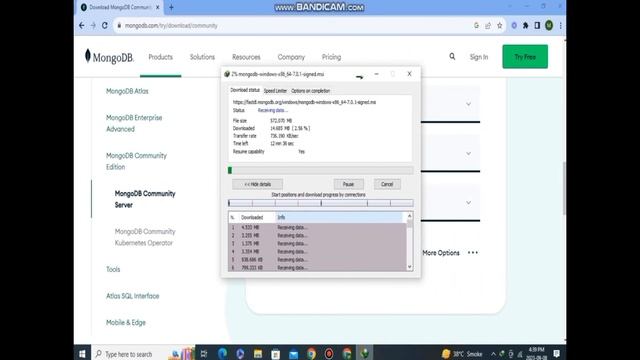
Task: Switch to Speed Limiter tab
Action: (275, 91)
